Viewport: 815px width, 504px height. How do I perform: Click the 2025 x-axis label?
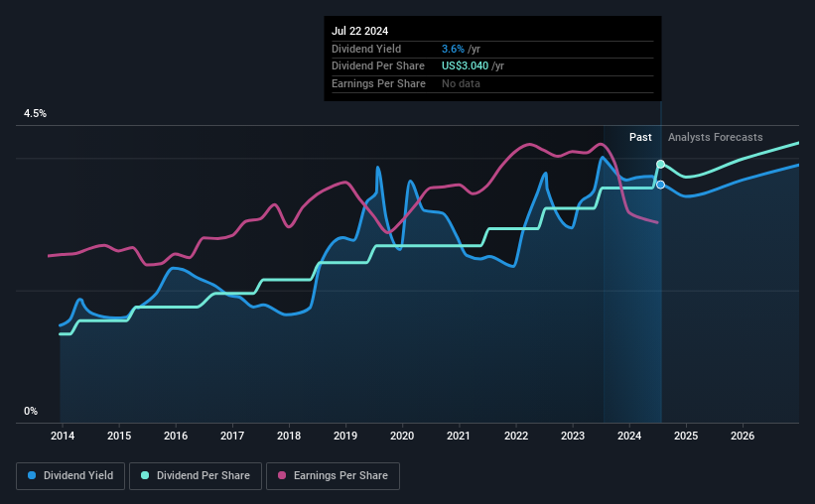686,436
